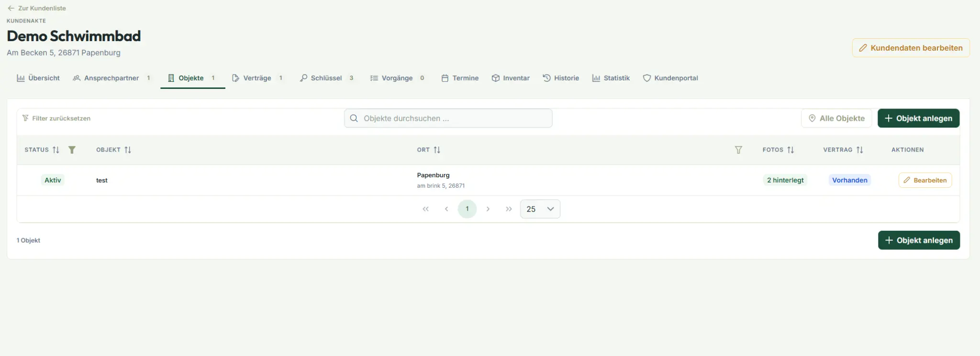
Task: Click the address am brink 5, 26871
Action: 441,186
